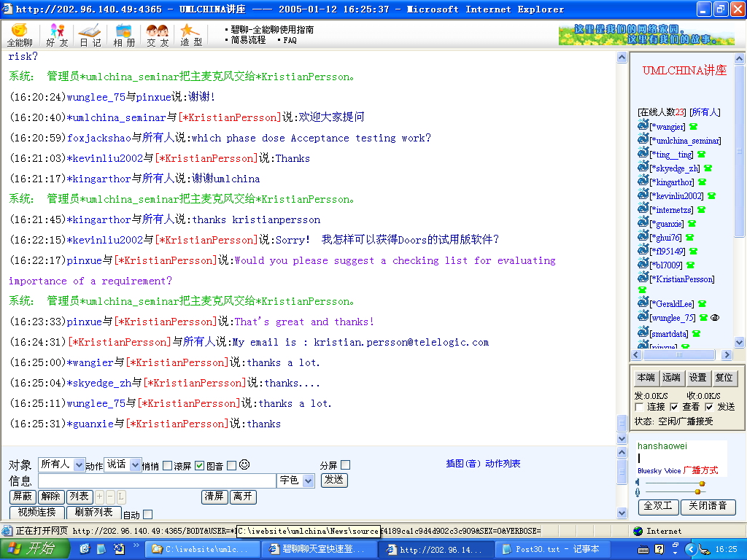Toggle the 连接 connection checkbox
Image resolution: width=747 pixels, height=560 pixels.
[639, 407]
